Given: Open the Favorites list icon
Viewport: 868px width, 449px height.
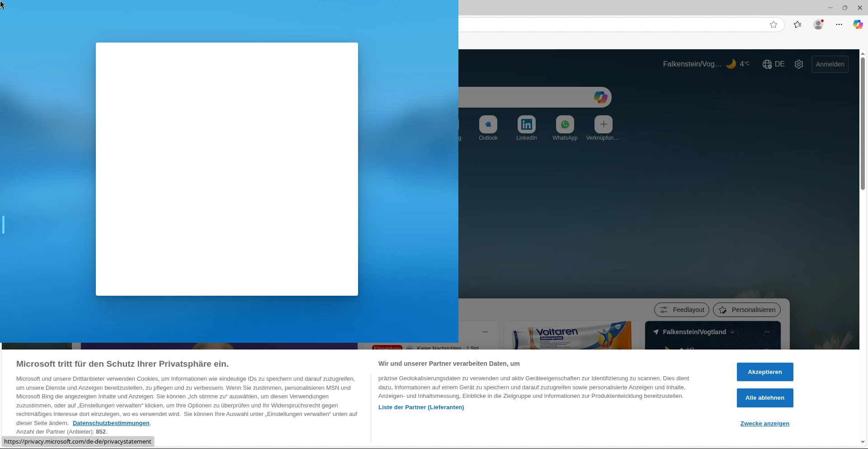Looking at the screenshot, I should 797,24.
